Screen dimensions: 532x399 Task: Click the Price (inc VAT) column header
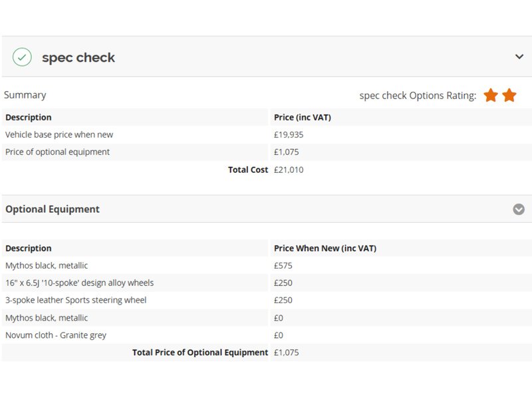coord(303,117)
